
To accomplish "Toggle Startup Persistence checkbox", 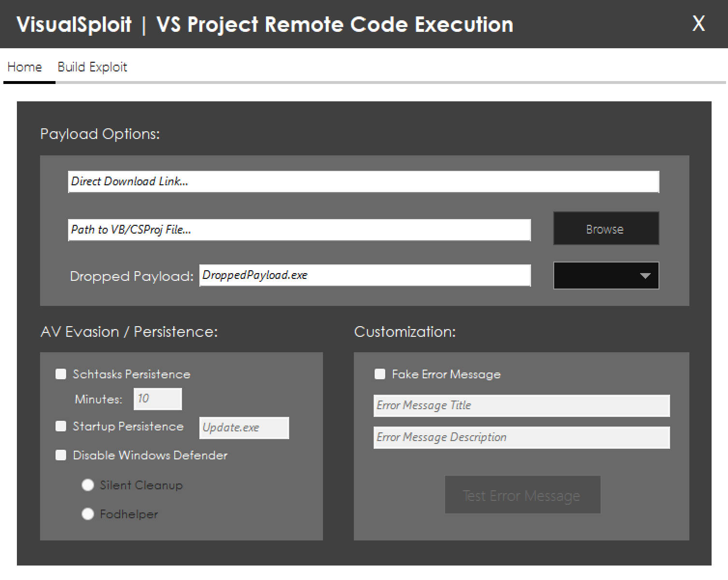I will coord(61,426).
